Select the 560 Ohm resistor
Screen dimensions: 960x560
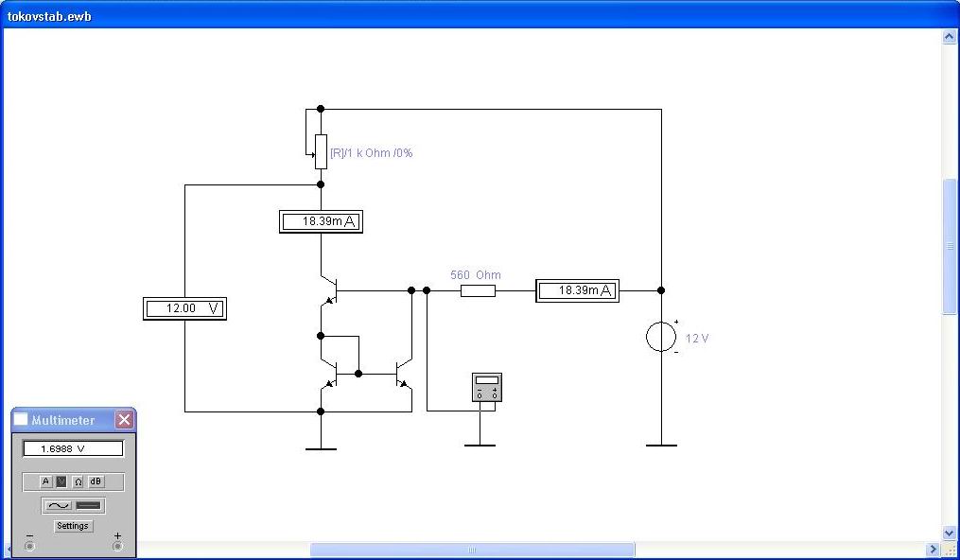[478, 290]
